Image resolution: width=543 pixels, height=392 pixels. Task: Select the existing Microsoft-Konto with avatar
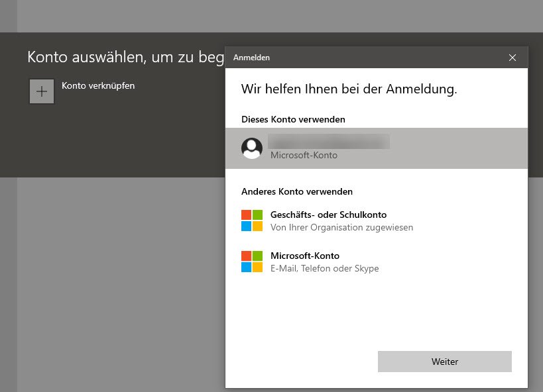tap(377, 148)
